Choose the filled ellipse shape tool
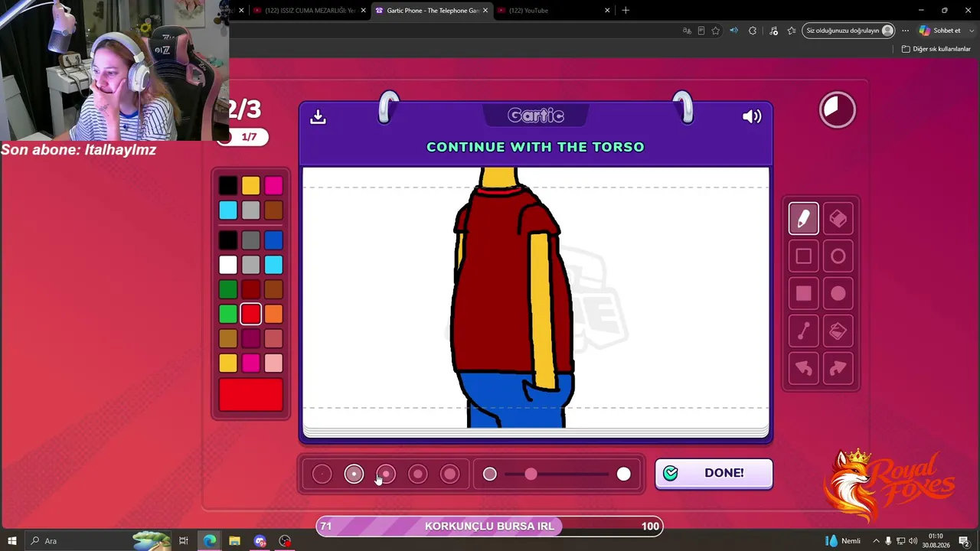The width and height of the screenshot is (980, 551). pos(838,294)
